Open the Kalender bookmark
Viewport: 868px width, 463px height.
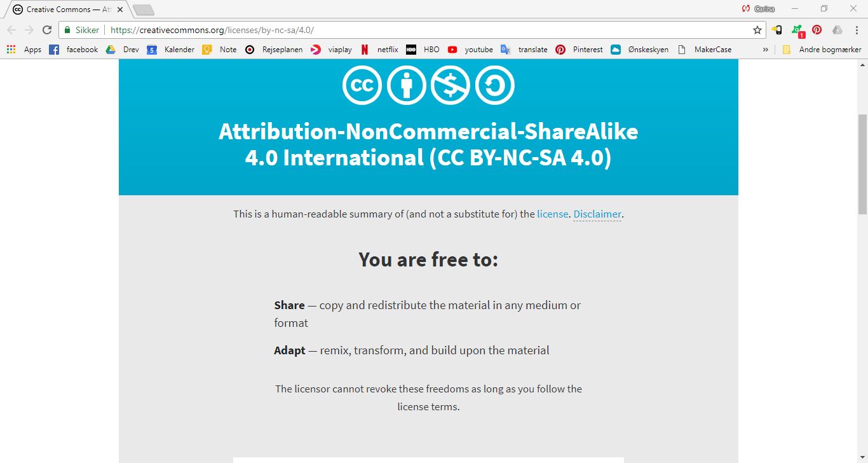[171, 50]
